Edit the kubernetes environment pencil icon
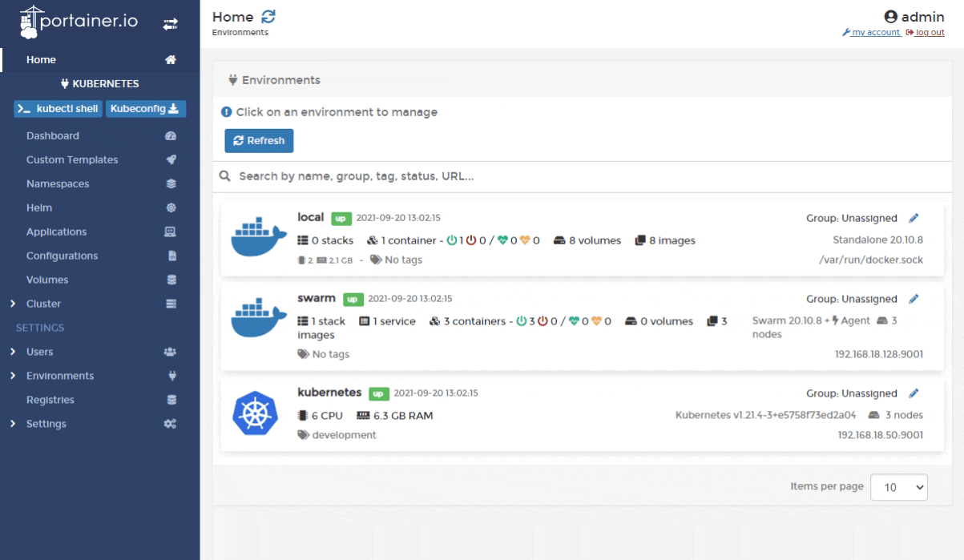964x560 pixels. [x=914, y=393]
